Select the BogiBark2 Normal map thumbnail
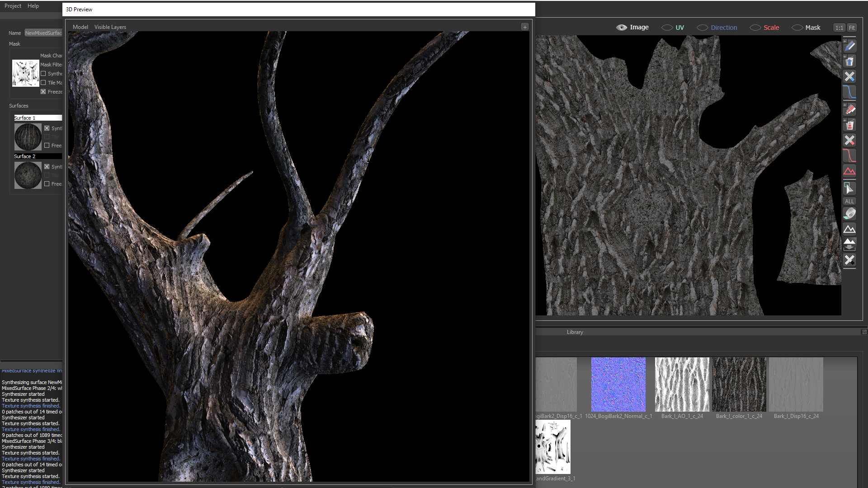Screen dimensions: 868x488 click(618, 385)
